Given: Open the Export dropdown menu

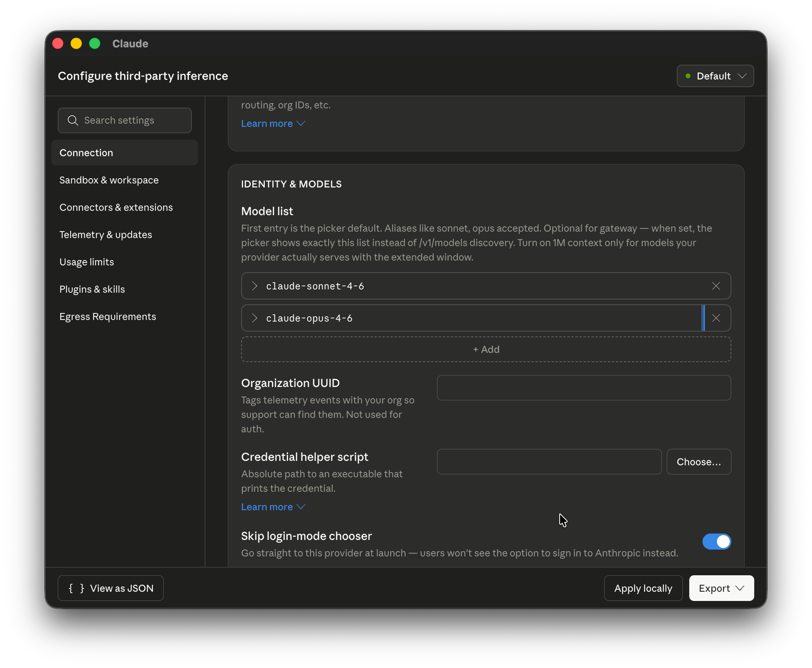Looking at the screenshot, I should click(721, 588).
